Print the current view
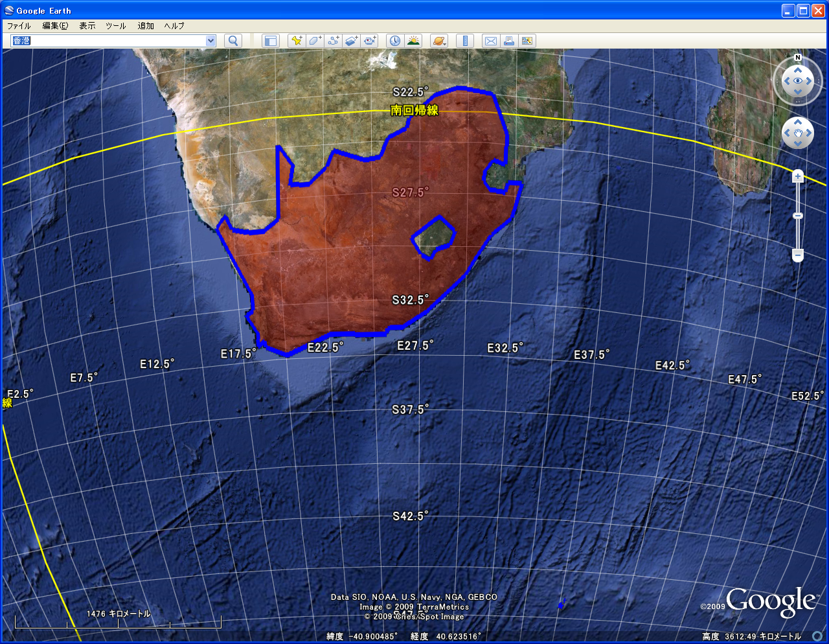Screen dimensions: 829x644 (x=509, y=41)
